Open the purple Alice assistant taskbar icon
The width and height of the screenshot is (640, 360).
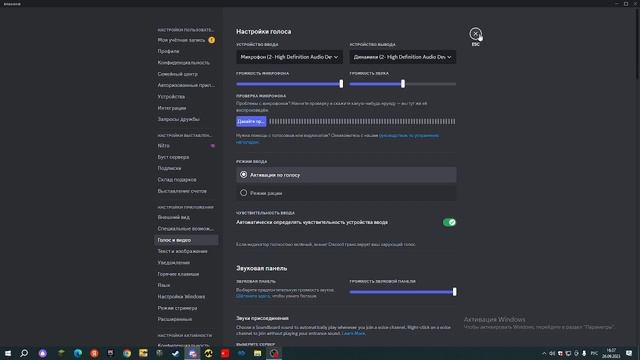click(42, 353)
